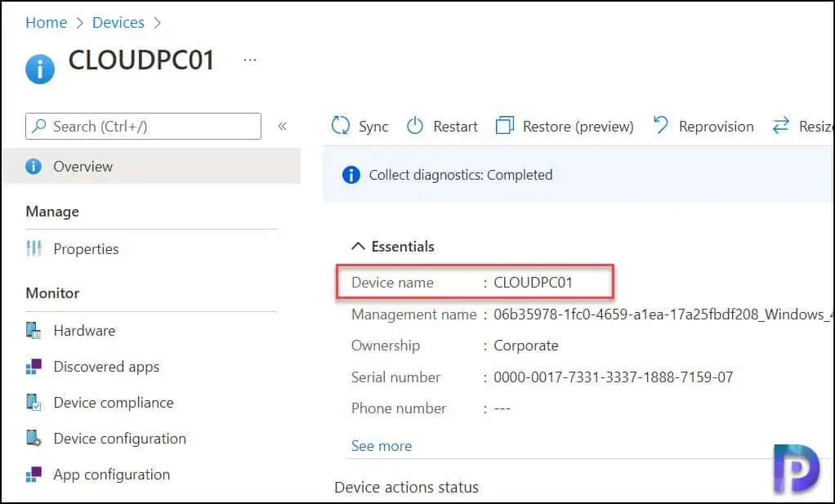Screen dimensions: 835x504
Task: Click the Restart power icon
Action: coord(415,126)
